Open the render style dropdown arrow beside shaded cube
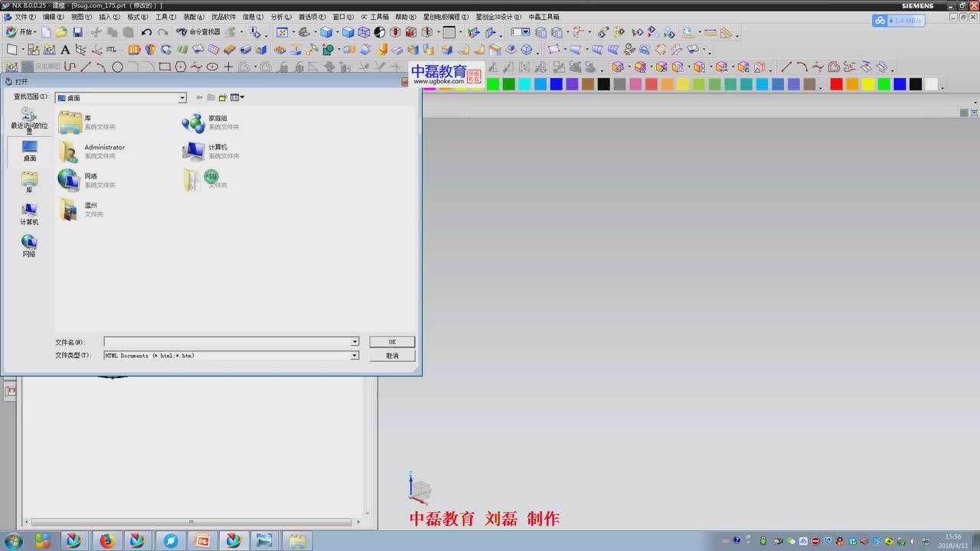This screenshot has height=551, width=980. 338,32
